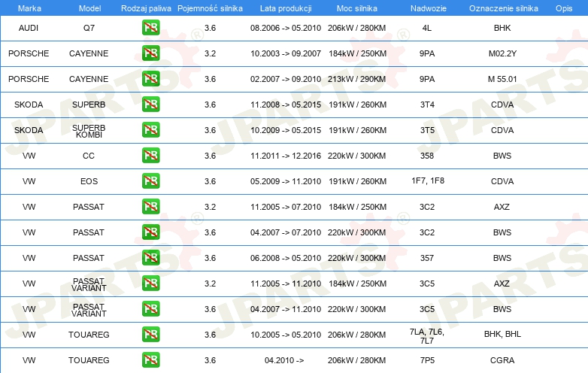Click the Marka column header
The image size is (588, 373).
pos(29,8)
